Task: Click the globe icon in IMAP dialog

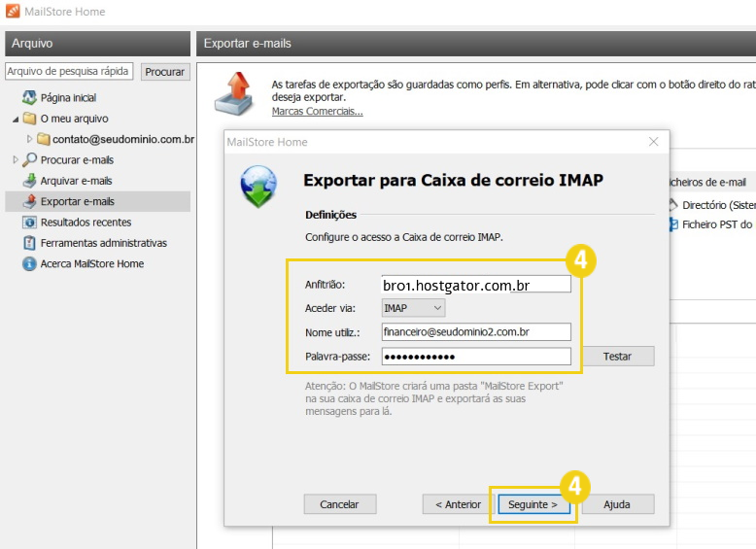Action: (x=258, y=186)
